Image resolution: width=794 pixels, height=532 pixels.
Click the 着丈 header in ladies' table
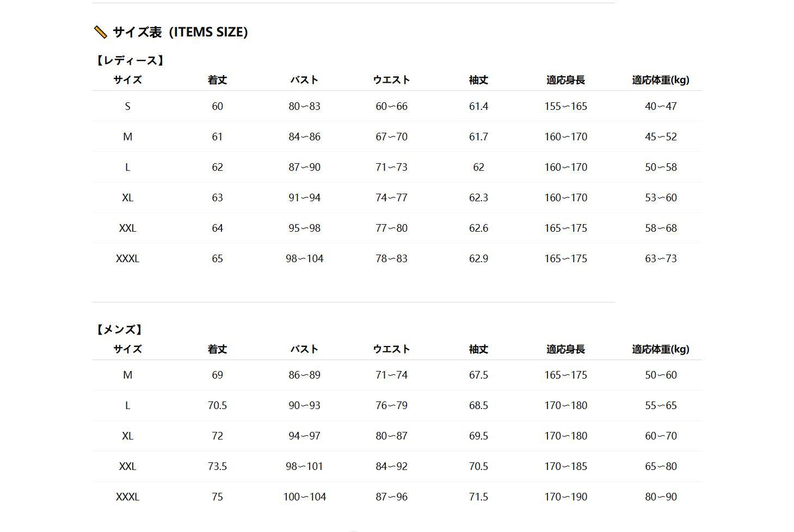pos(217,80)
